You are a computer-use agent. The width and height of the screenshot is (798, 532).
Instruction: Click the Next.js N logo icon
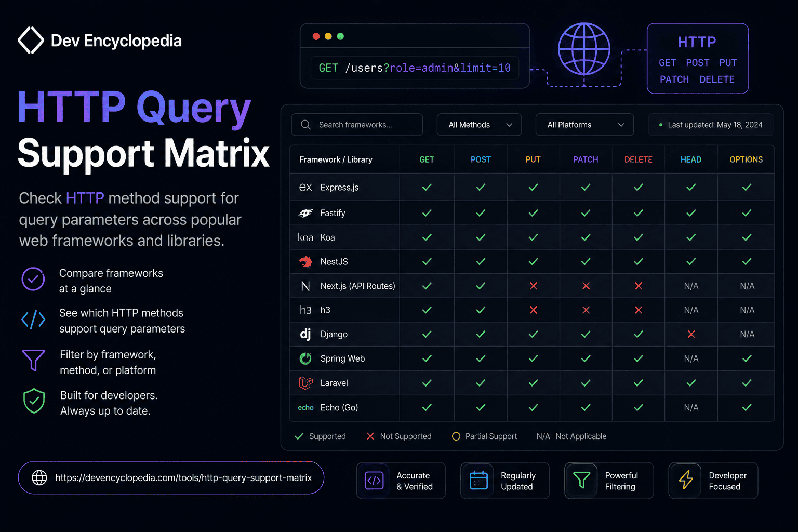click(x=305, y=286)
